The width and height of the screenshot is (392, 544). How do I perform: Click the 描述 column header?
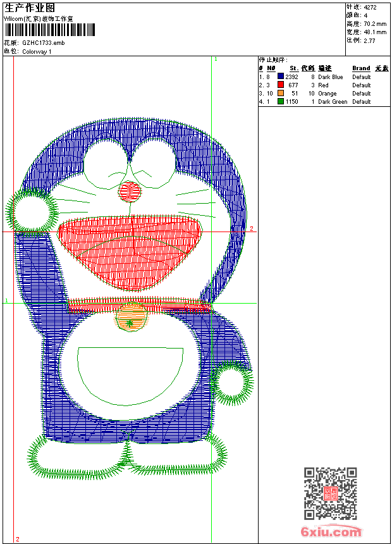[325, 68]
